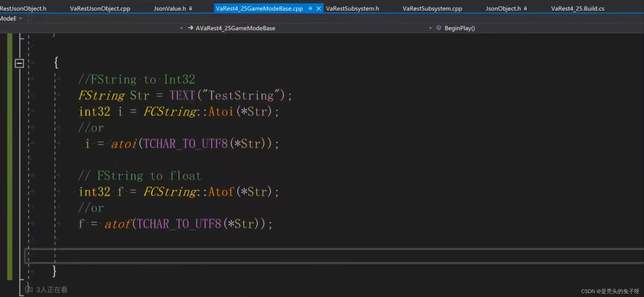The image size is (644, 297).
Task: Click a dashed breakpoint glyph in the margin
Action: click(29, 111)
